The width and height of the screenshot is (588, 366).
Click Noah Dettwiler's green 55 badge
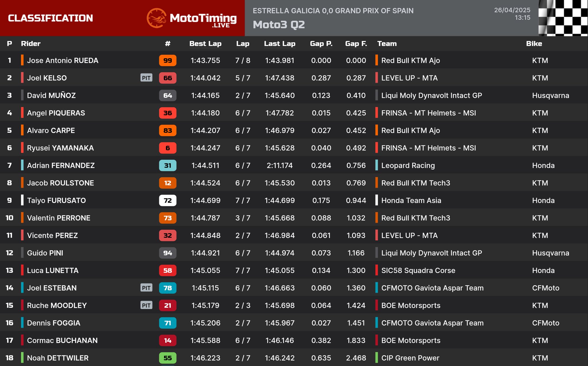click(167, 358)
